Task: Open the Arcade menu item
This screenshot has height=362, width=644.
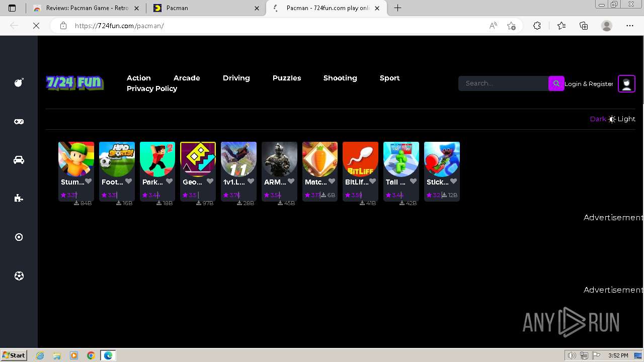Action: [187, 78]
